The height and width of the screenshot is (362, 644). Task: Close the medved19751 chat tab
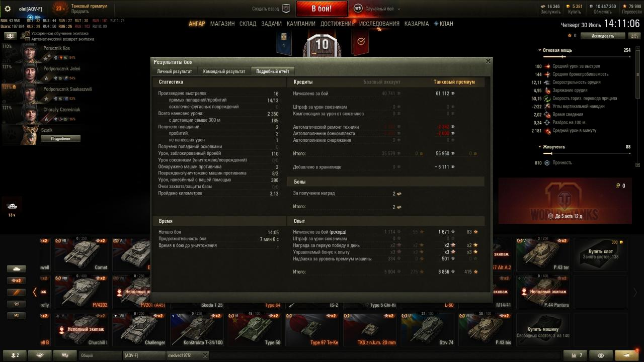click(x=205, y=355)
